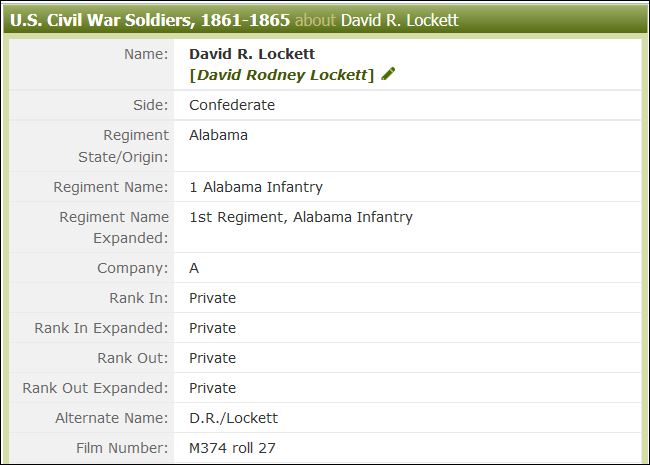The image size is (650, 465).
Task: Click the Rank Out value Private
Action: (212, 358)
